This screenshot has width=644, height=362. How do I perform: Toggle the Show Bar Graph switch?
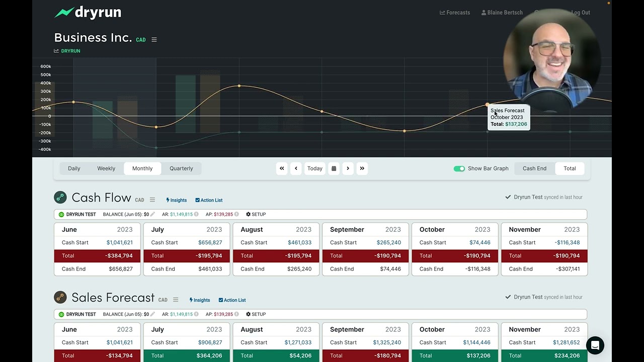click(459, 168)
